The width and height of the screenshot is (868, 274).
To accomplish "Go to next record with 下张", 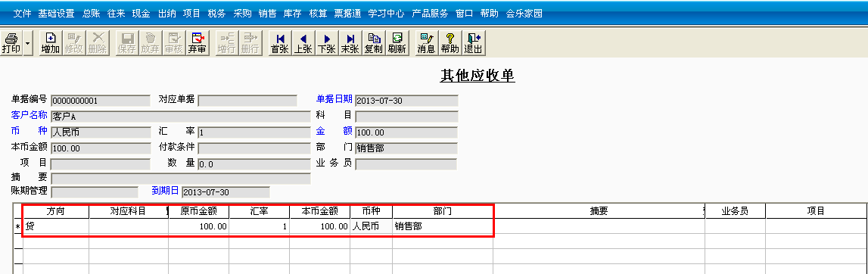I will click(327, 42).
